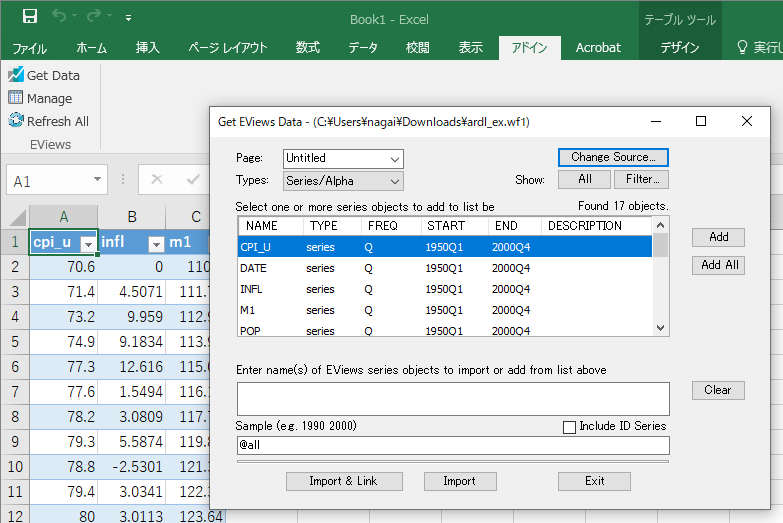Select Excel row 5 header
Viewport: 783px width, 523px height.
(x=15, y=342)
